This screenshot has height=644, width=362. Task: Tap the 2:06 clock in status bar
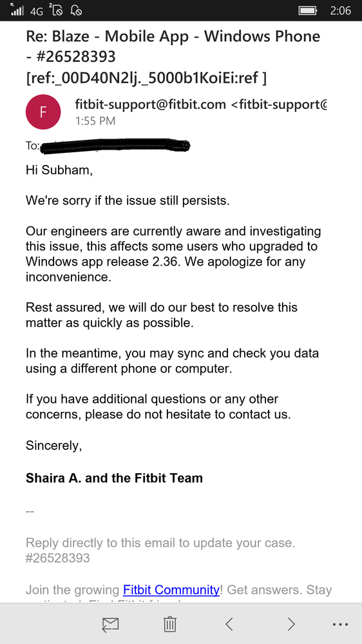point(341,10)
